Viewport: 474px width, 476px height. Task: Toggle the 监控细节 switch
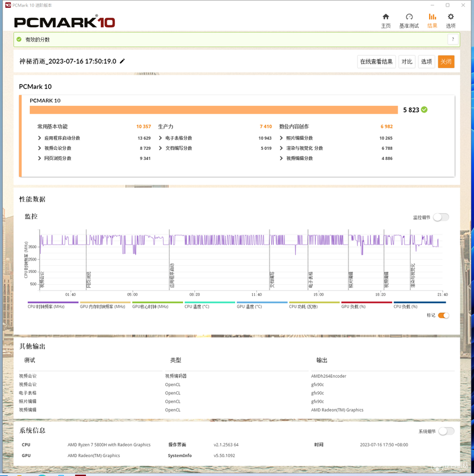(441, 217)
